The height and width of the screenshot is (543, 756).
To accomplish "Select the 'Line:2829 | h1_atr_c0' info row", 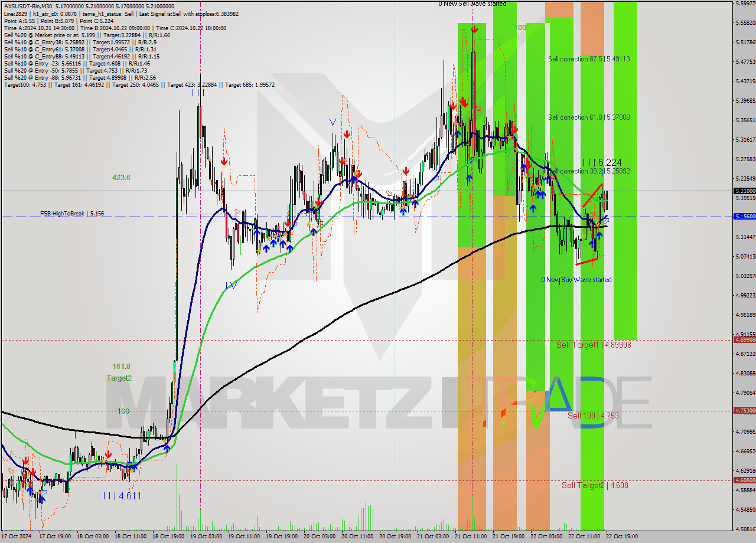I will point(121,13).
